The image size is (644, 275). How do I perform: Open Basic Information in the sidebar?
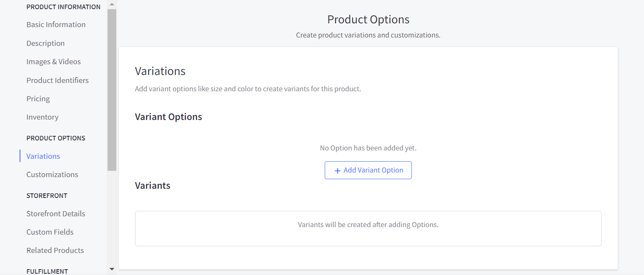(56, 25)
